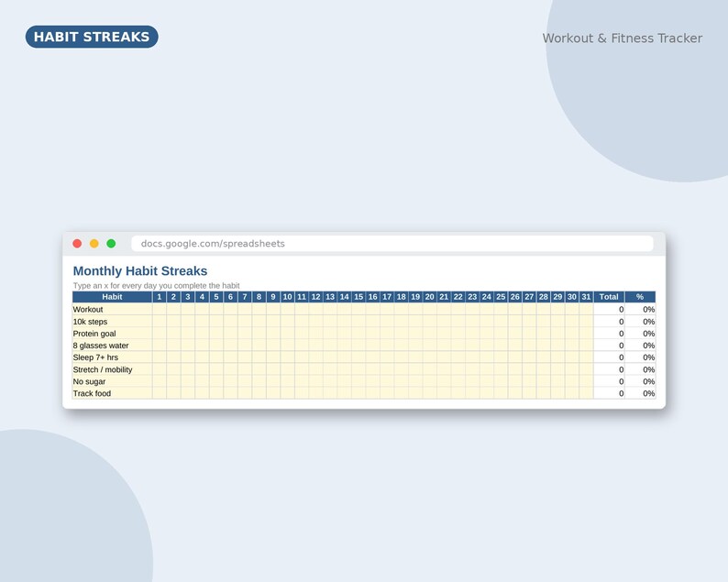The height and width of the screenshot is (582, 728).
Task: Select the 0% value in Protein goal row
Action: click(640, 334)
